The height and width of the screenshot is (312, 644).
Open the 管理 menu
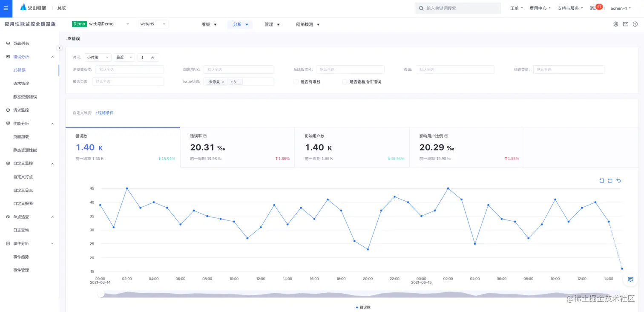tap(272, 25)
